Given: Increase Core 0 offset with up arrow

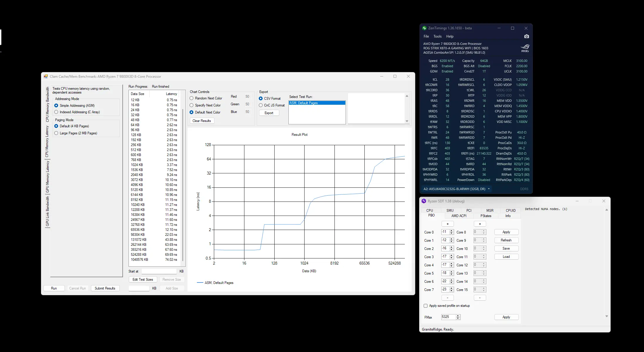Looking at the screenshot, I should pos(452,231).
